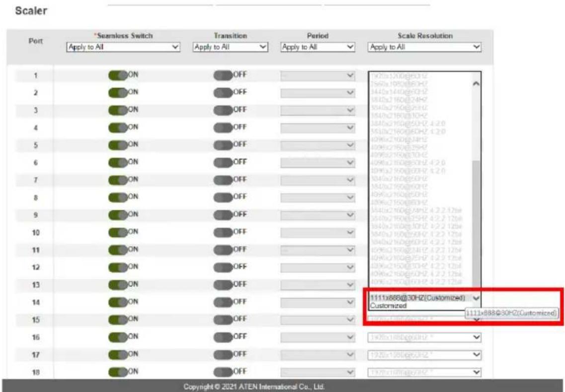Open Scale Resolution dropdown for port 17
Image resolution: width=565 pixels, height=392 pixels.
tap(424, 355)
